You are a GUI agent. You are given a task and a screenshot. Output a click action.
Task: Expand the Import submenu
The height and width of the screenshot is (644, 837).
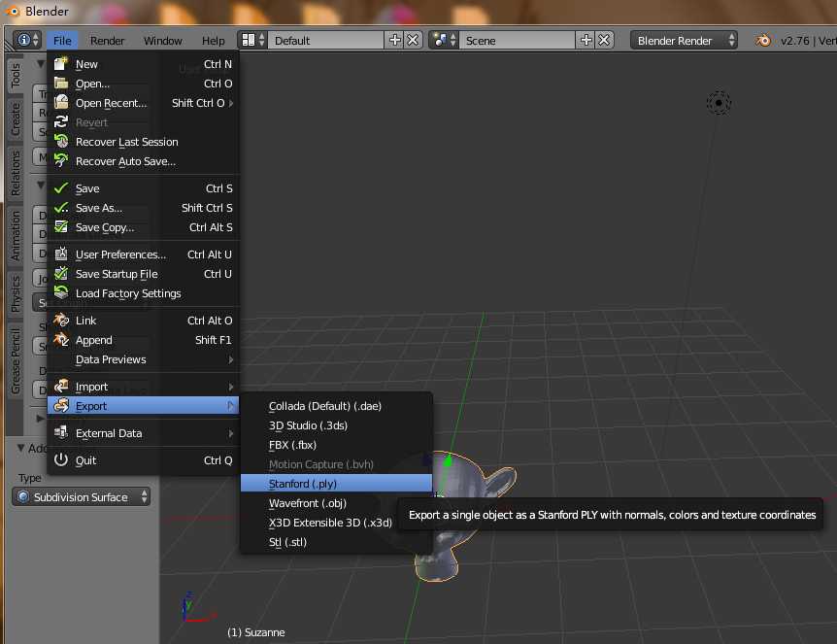coord(231,387)
